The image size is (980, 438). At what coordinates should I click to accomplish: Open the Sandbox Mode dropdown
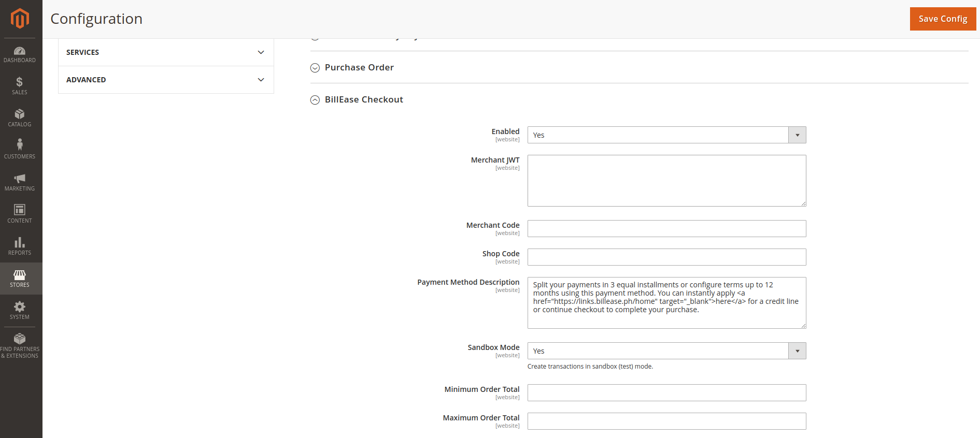(x=666, y=351)
